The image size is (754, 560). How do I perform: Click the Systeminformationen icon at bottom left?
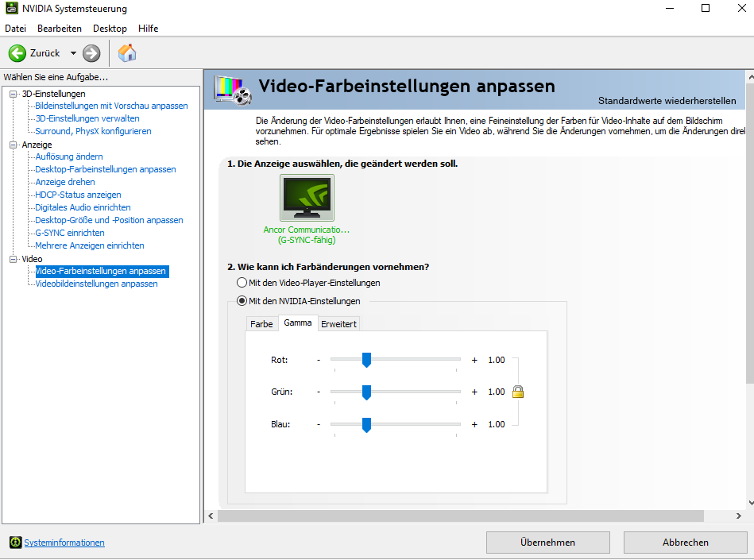coord(15,543)
